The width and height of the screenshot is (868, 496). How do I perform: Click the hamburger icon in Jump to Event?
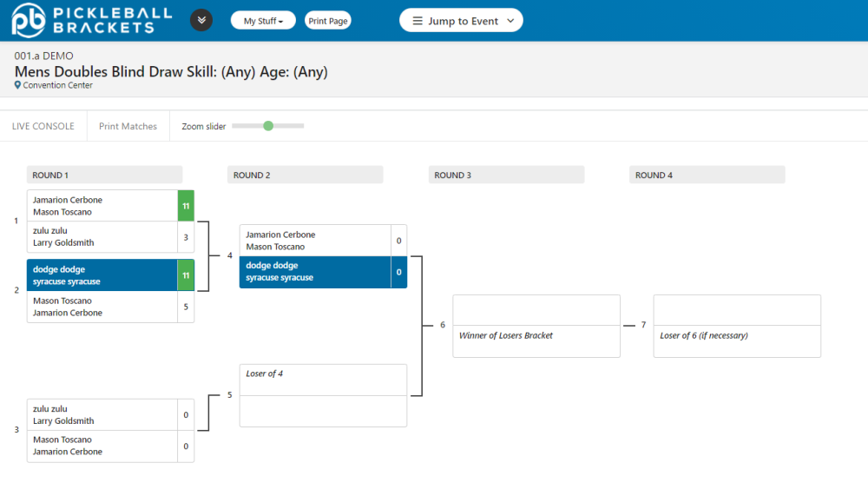(x=418, y=21)
